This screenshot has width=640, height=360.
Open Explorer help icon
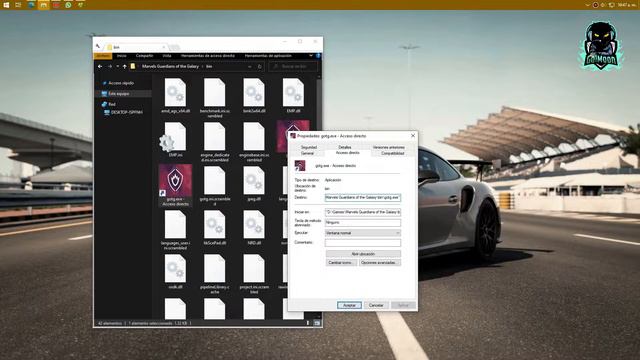[x=318, y=56]
